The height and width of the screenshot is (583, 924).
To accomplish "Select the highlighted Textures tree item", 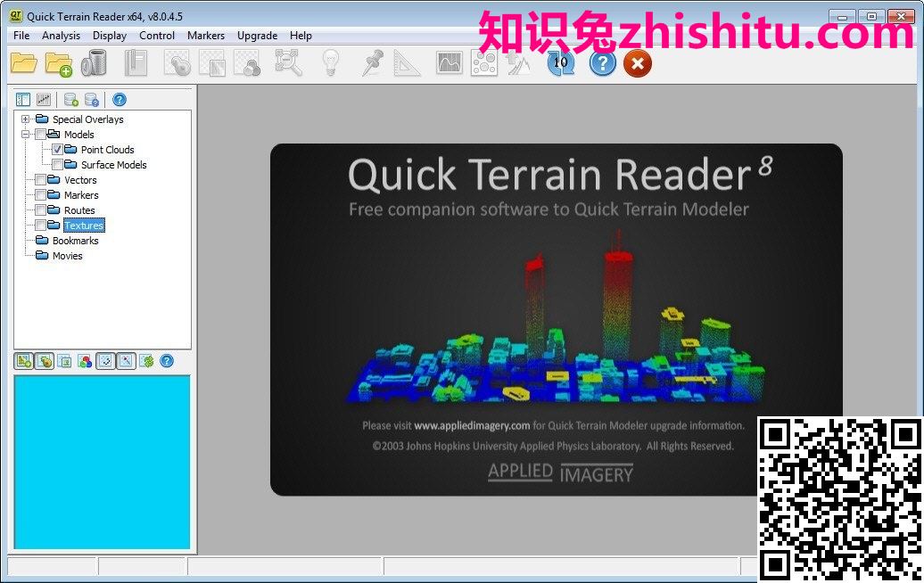I will (84, 226).
